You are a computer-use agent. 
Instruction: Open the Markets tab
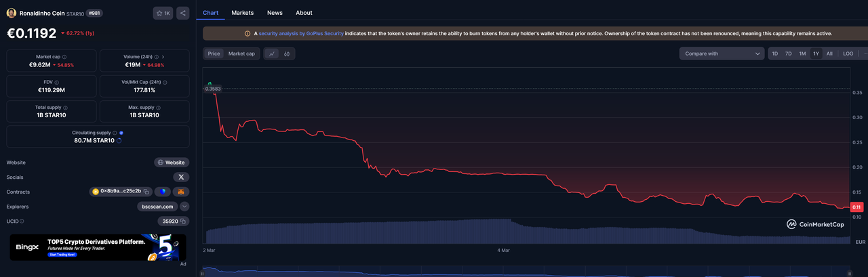(x=242, y=13)
